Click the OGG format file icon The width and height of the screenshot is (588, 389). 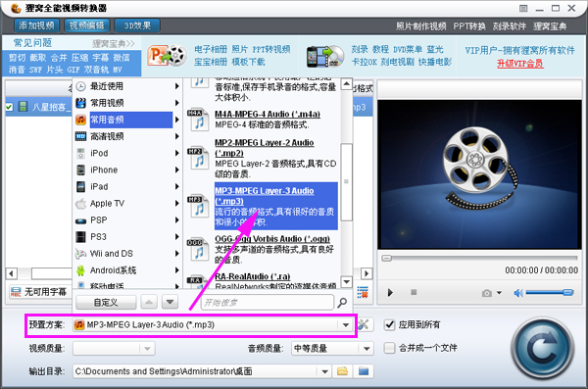coord(198,249)
